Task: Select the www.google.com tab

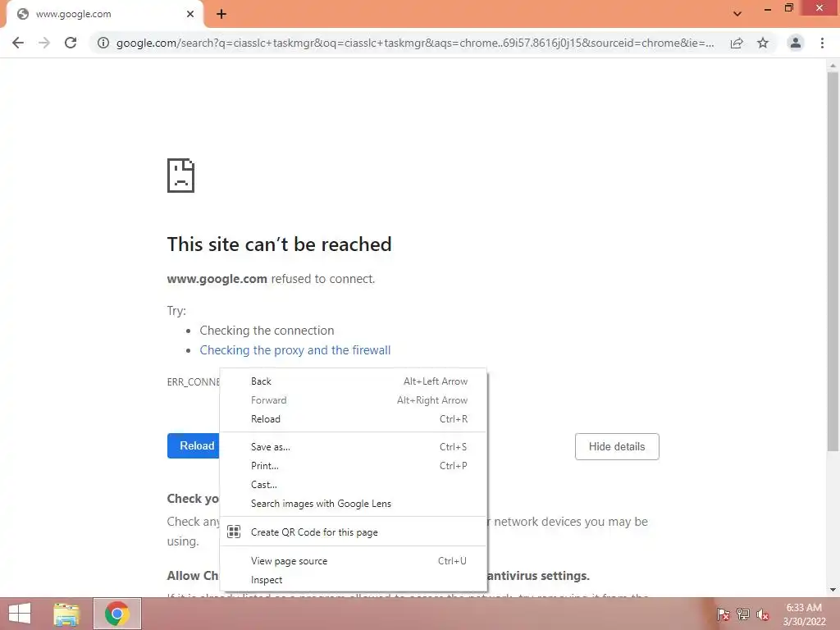Action: coord(104,14)
